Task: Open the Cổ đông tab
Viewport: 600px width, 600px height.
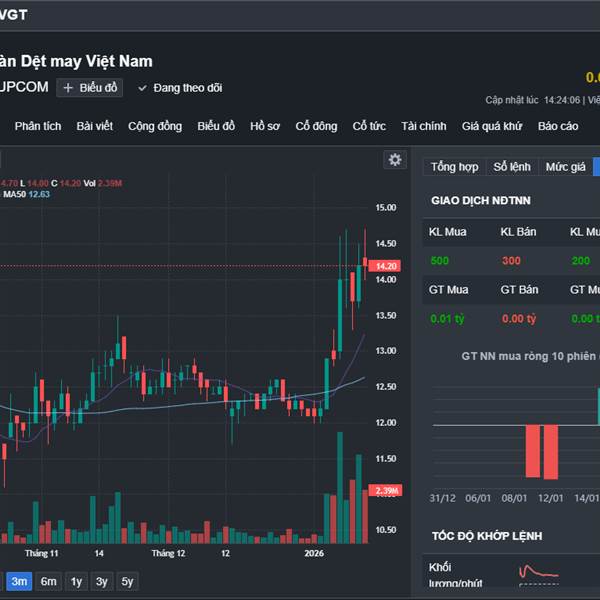Action: (316, 126)
